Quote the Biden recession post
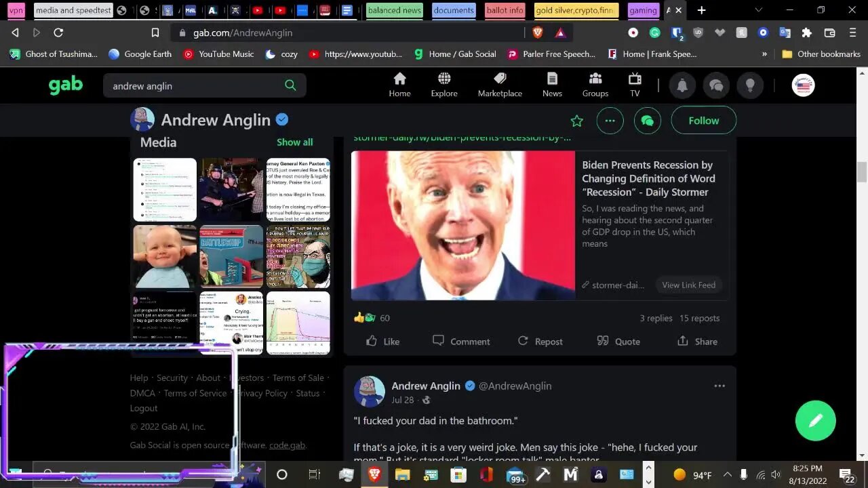Image resolution: width=868 pixels, height=488 pixels. coord(618,342)
